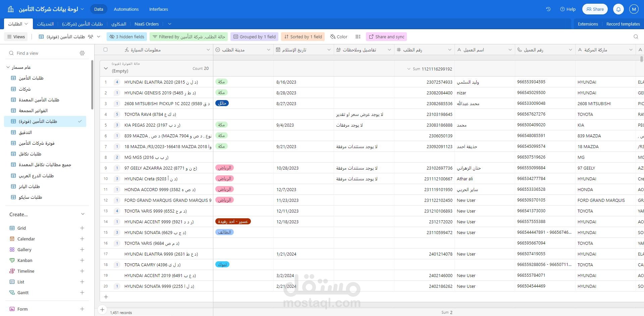644x316 pixels.
Task: Click the plus icon next to Grid
Action: (x=82, y=228)
